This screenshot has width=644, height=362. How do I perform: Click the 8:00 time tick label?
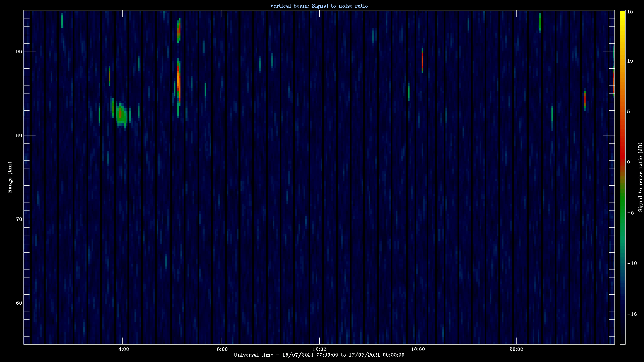pyautogui.click(x=222, y=349)
